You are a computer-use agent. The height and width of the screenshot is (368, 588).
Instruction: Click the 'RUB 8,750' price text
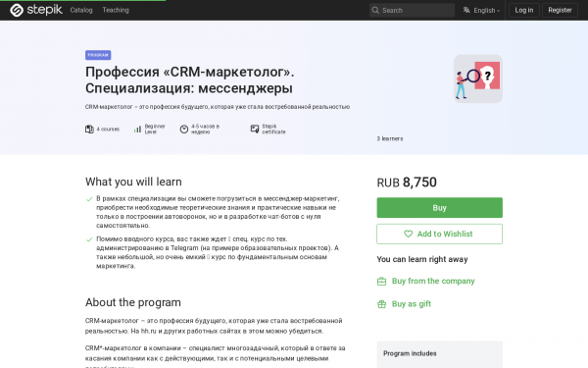coord(407,183)
